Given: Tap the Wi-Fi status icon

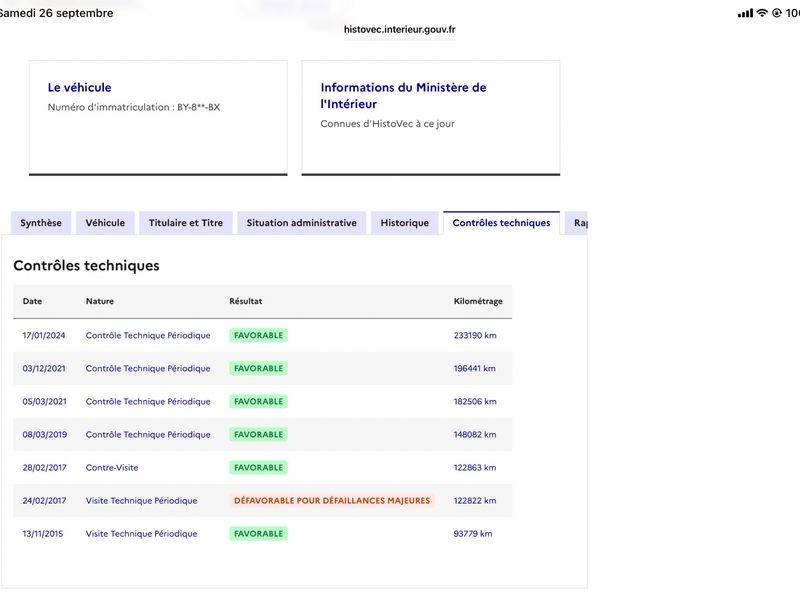Looking at the screenshot, I should coord(762,13).
